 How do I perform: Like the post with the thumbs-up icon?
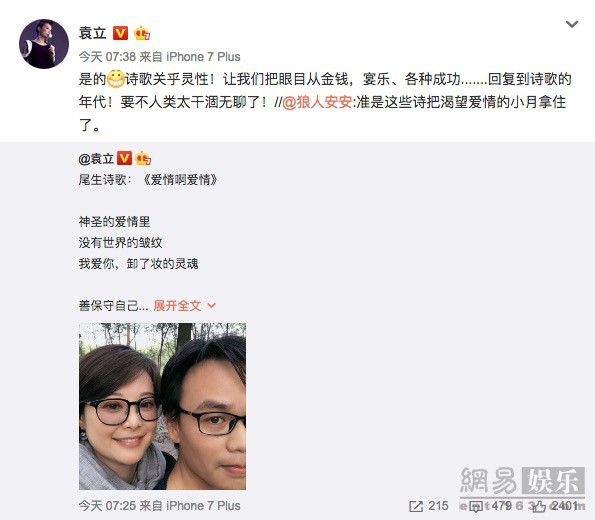point(539,506)
